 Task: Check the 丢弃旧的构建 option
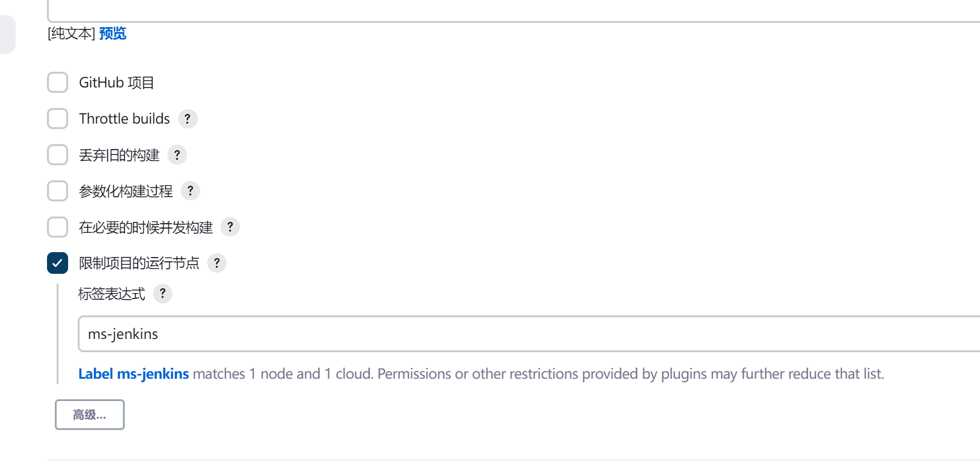58,155
